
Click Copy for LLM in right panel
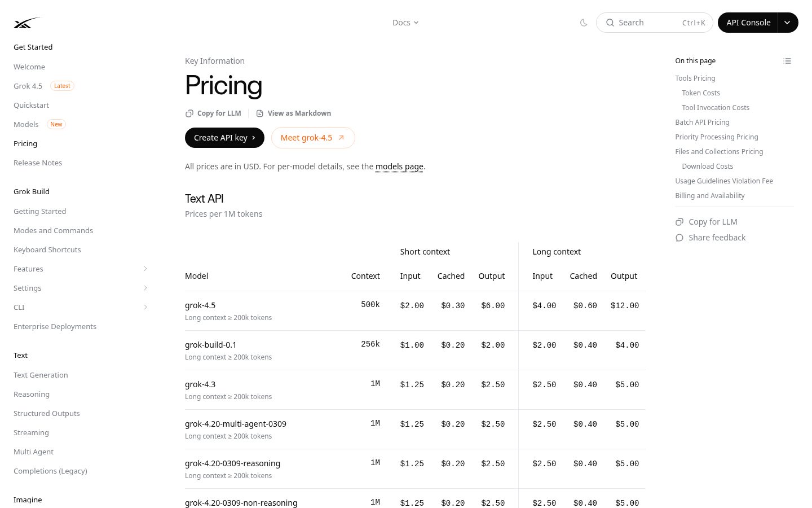click(x=707, y=222)
